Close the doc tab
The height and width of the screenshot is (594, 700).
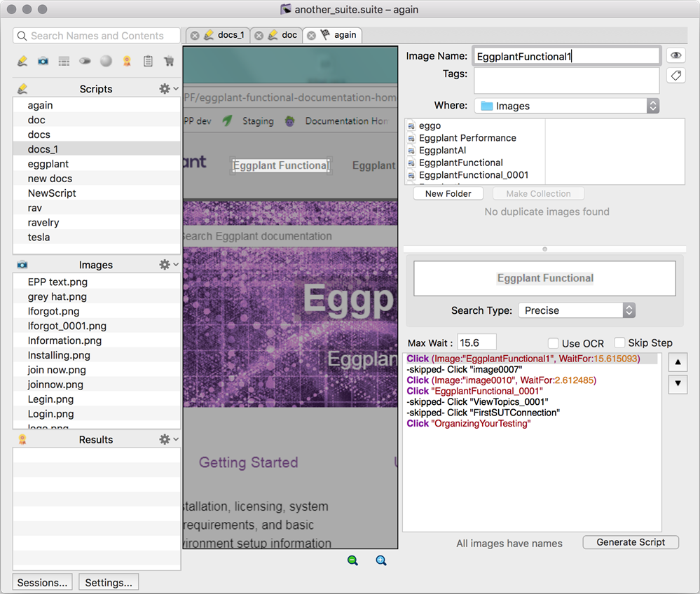pyautogui.click(x=259, y=35)
